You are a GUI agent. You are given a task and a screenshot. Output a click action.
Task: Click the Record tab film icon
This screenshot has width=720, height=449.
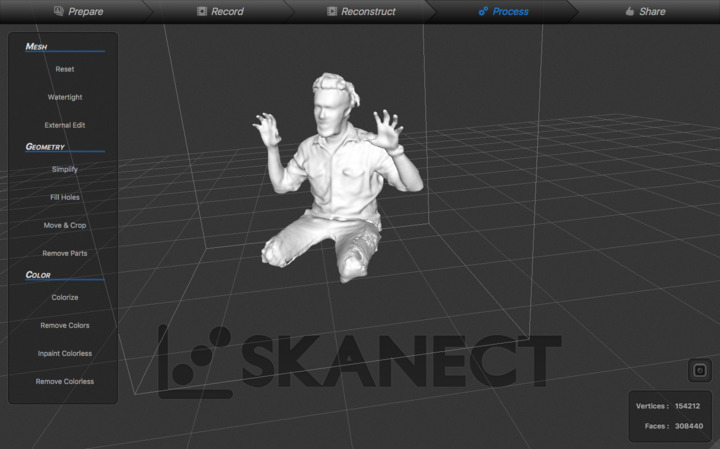point(202,11)
